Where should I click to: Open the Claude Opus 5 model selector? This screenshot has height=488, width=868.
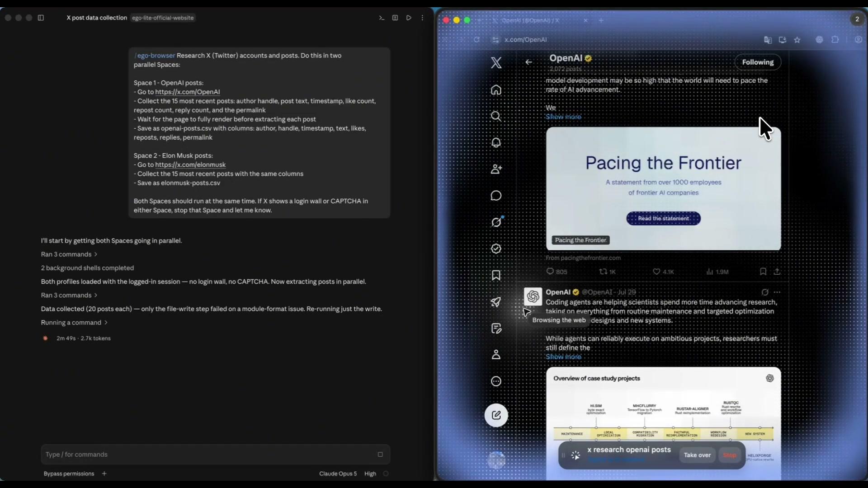[338, 474]
